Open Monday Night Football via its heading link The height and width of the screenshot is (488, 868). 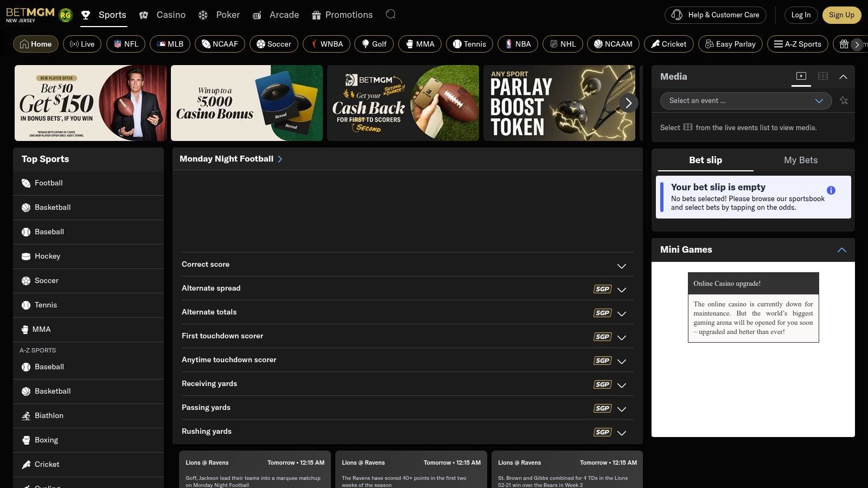click(231, 159)
